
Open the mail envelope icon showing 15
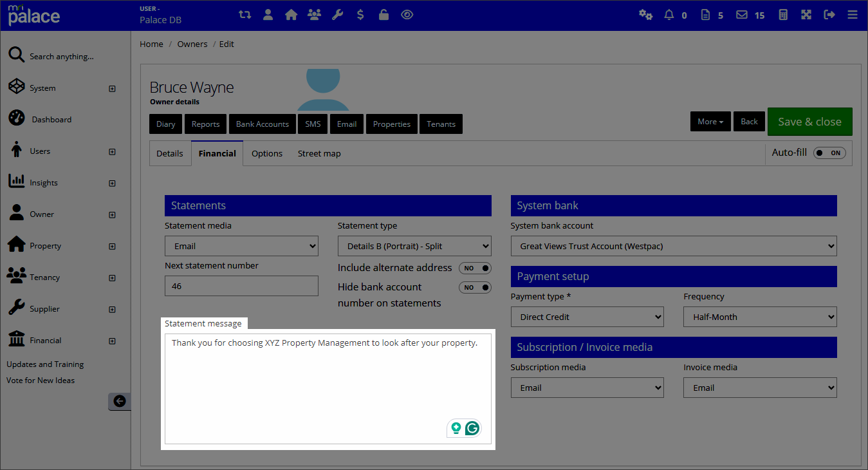742,15
